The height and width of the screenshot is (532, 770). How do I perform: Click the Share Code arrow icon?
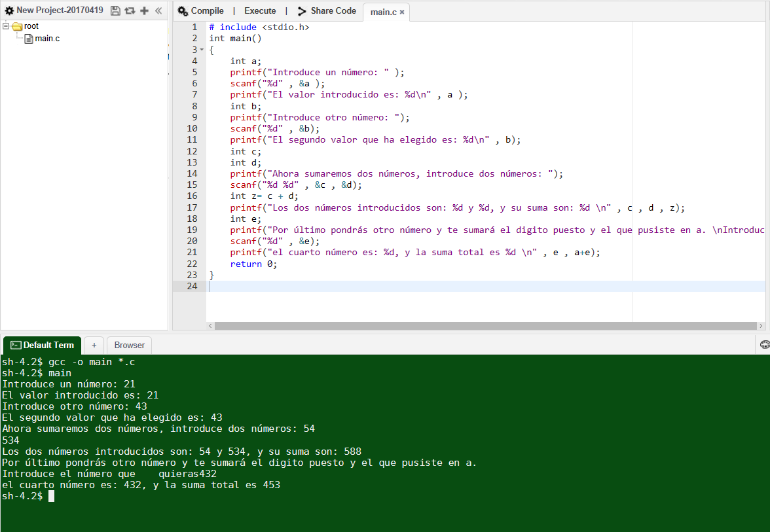tap(302, 10)
